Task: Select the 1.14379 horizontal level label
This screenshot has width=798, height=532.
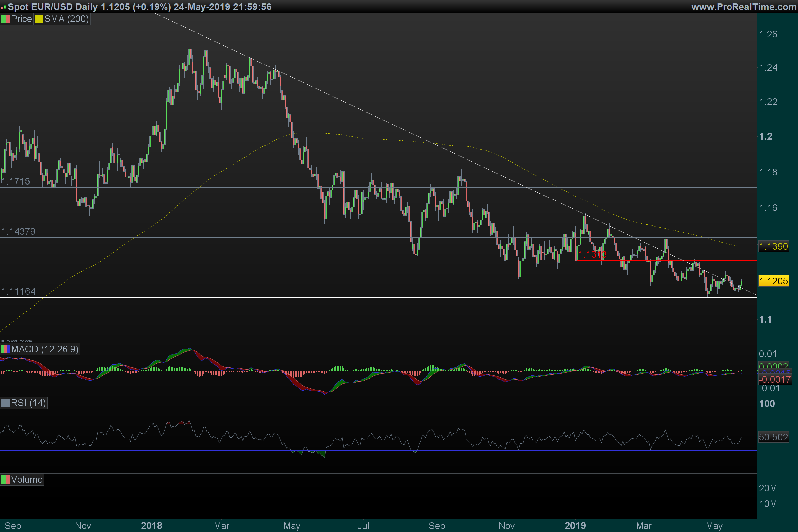Action: [x=18, y=232]
